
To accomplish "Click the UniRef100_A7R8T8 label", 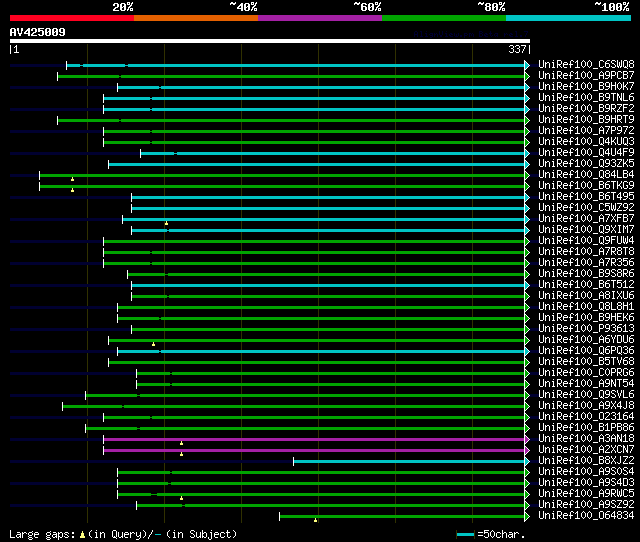I will point(586,252).
